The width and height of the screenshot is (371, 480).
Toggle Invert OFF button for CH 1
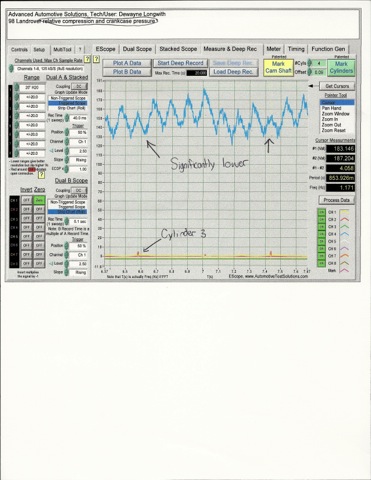tap(26, 200)
